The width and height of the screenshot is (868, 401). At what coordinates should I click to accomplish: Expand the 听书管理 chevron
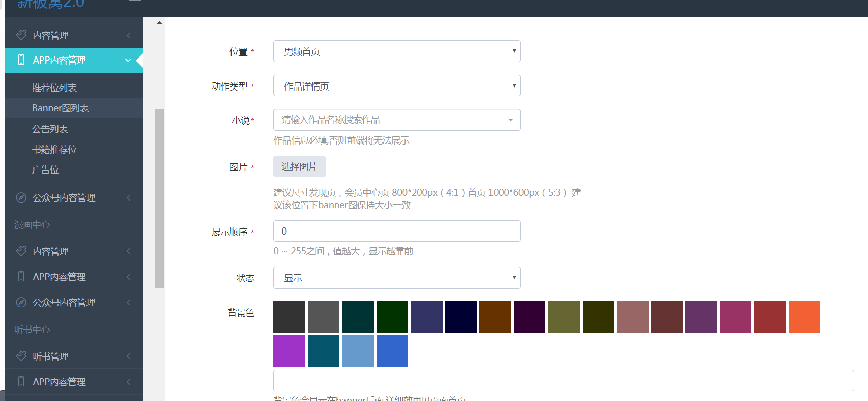coord(128,356)
